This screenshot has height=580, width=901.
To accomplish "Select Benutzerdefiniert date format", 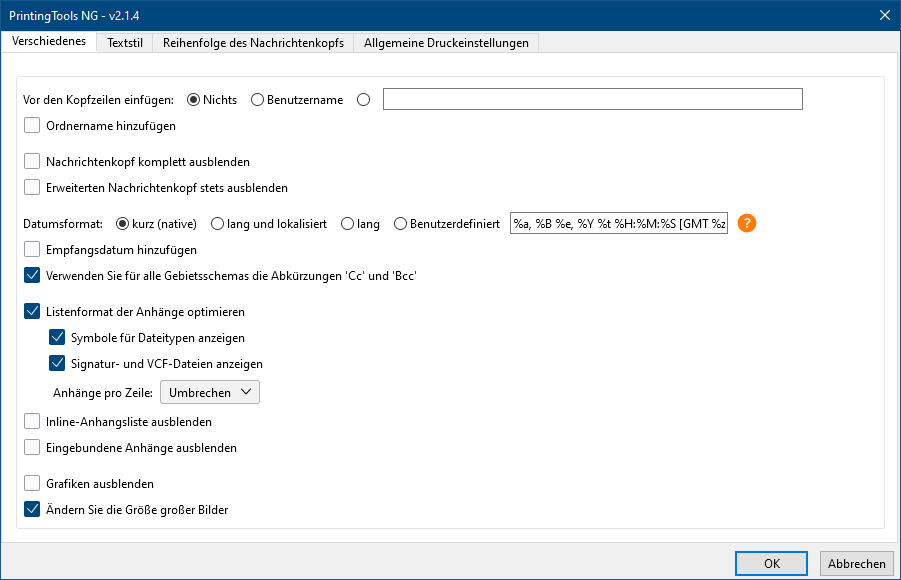I will point(400,224).
